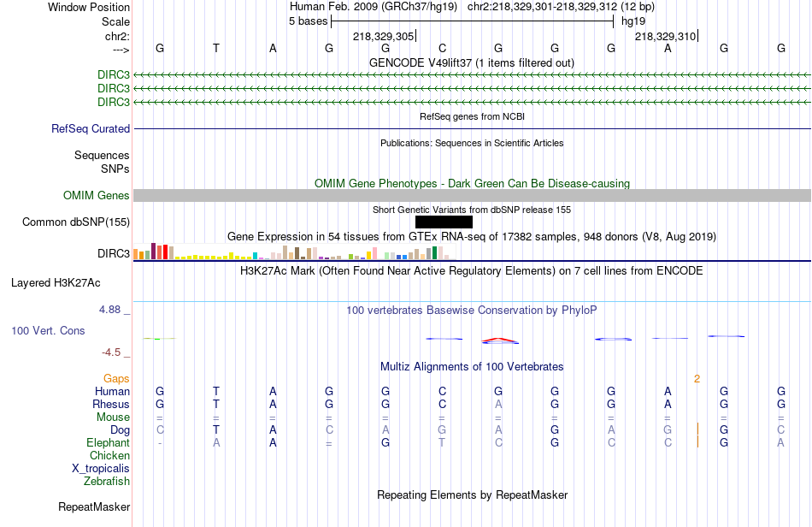Click the T base in the chr2 reference row

(216, 48)
